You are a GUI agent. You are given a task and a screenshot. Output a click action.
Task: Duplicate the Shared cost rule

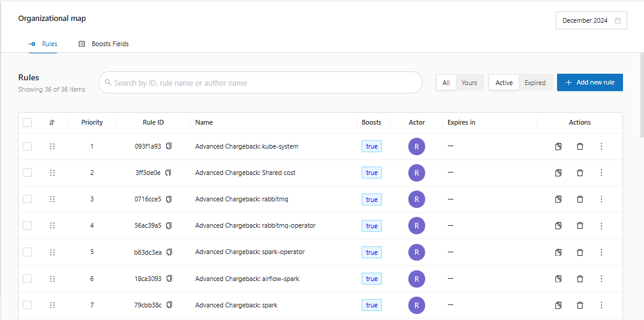558,173
